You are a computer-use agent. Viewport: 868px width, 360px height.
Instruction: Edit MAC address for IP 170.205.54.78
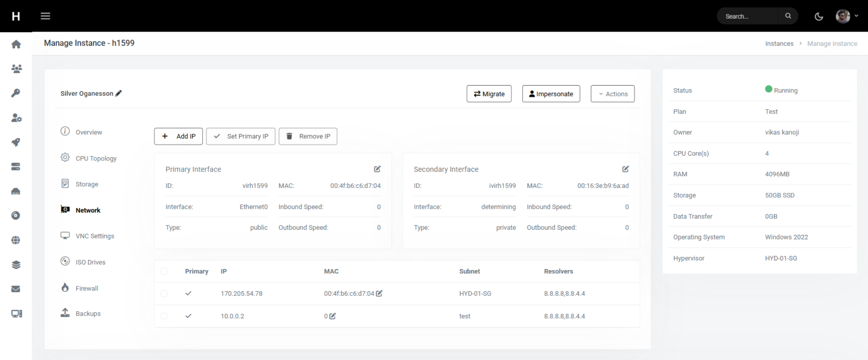point(379,294)
